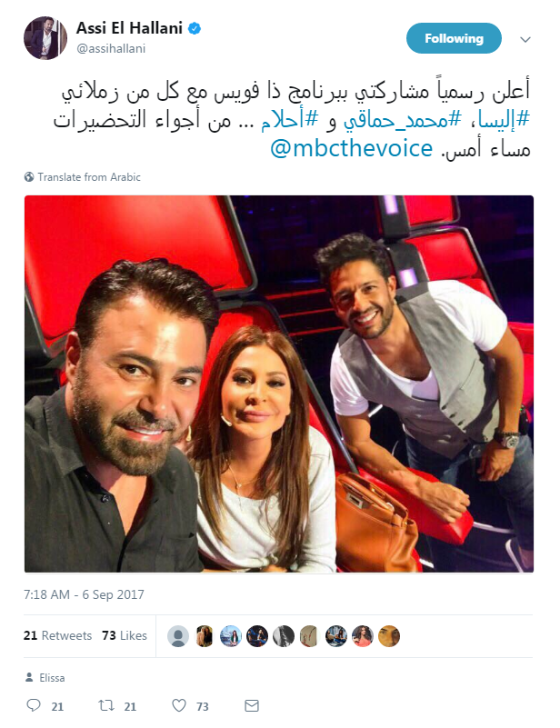Open the attached selfie photo
Image resolution: width=560 pixels, height=728 pixels.
(x=279, y=384)
